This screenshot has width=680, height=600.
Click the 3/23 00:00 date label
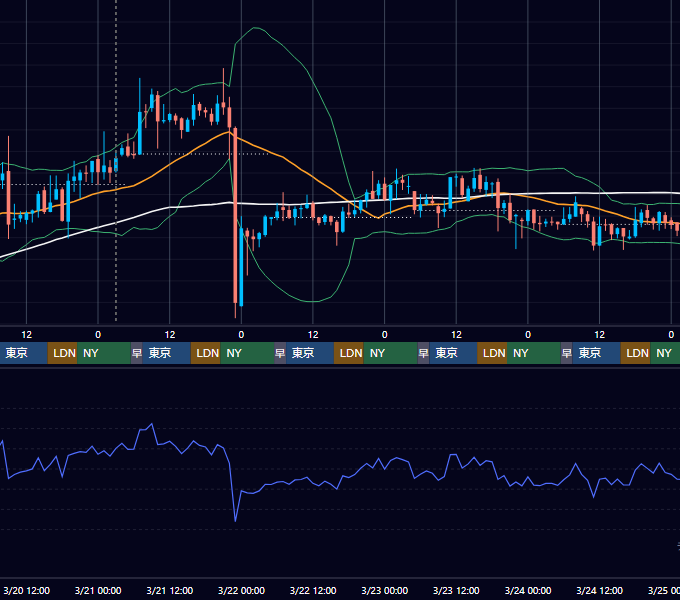pyautogui.click(x=384, y=590)
